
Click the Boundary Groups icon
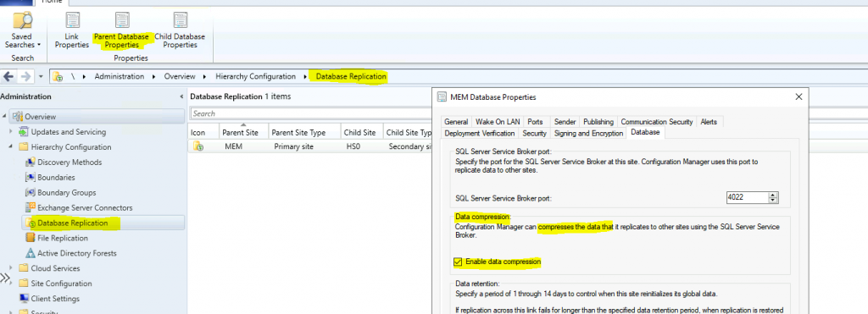(30, 192)
